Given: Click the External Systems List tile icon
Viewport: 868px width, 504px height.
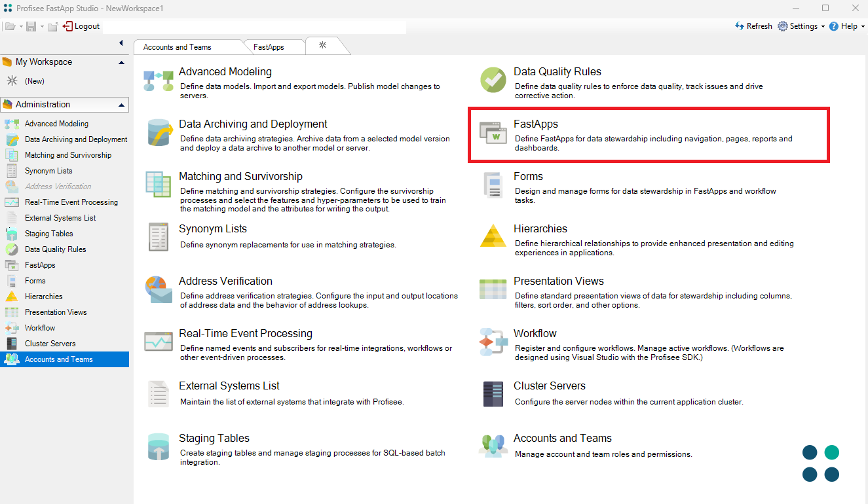Looking at the screenshot, I should tap(159, 394).
